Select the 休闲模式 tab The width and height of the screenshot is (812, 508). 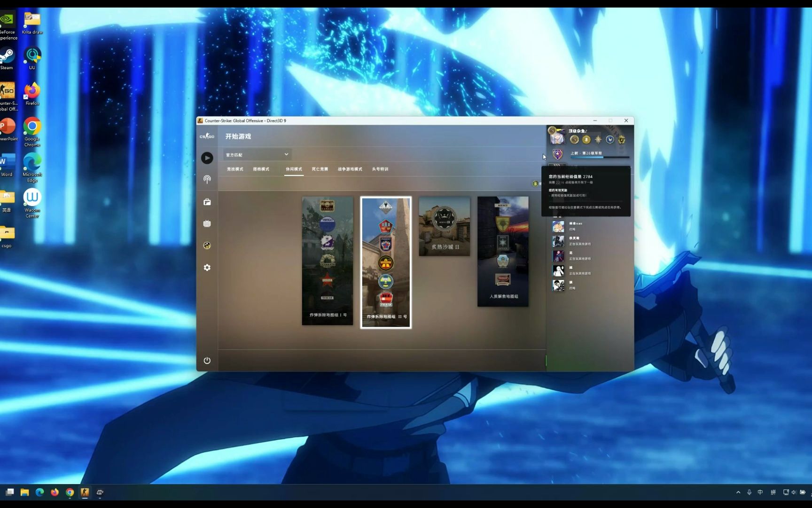(x=294, y=169)
